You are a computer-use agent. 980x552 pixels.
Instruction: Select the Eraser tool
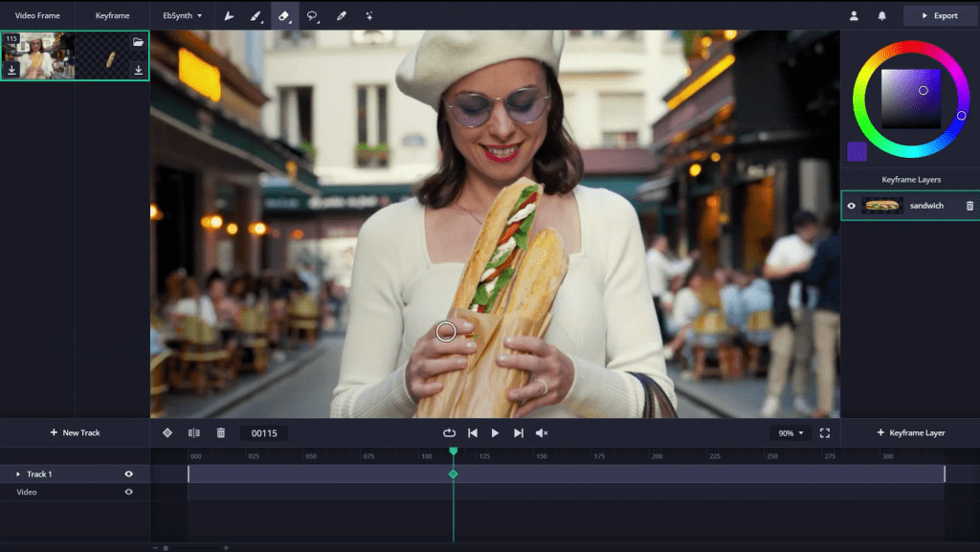pyautogui.click(x=284, y=15)
